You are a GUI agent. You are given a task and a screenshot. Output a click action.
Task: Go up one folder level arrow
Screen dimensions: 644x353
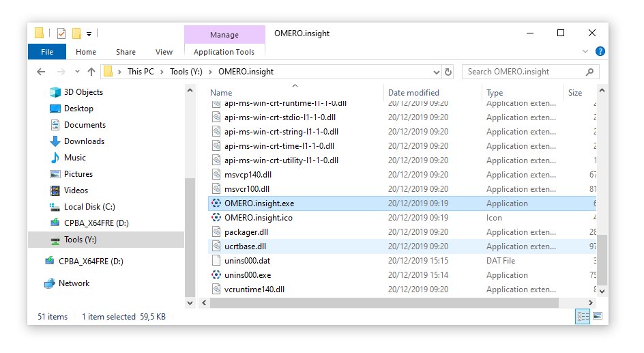tap(91, 72)
